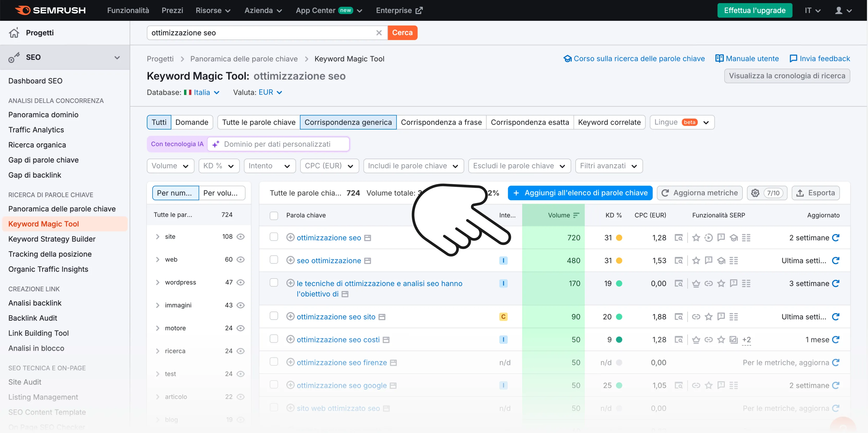
Task: Click the orange Cerca button
Action: pos(402,33)
